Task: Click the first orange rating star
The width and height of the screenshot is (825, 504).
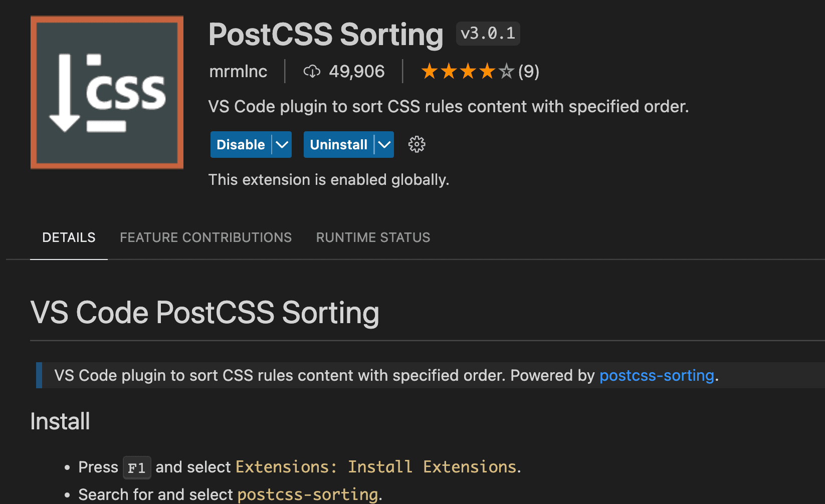Action: coord(430,71)
